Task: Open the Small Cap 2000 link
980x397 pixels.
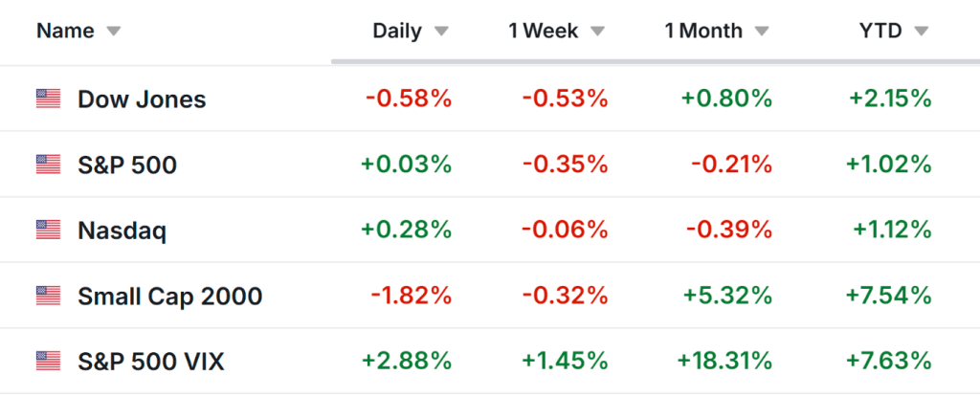Action: tap(169, 296)
